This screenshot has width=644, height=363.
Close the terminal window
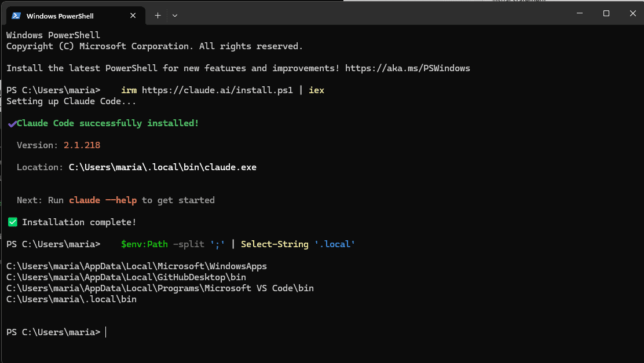point(632,13)
